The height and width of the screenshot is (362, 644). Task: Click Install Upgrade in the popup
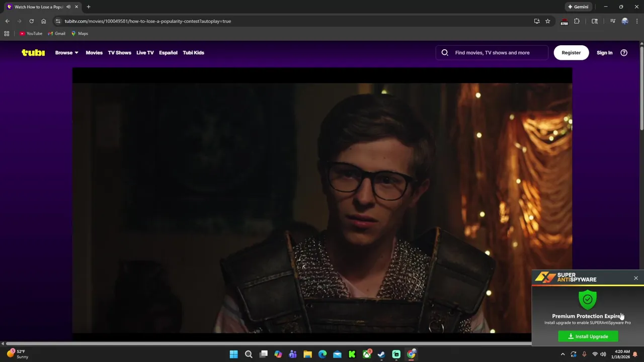[x=588, y=336]
